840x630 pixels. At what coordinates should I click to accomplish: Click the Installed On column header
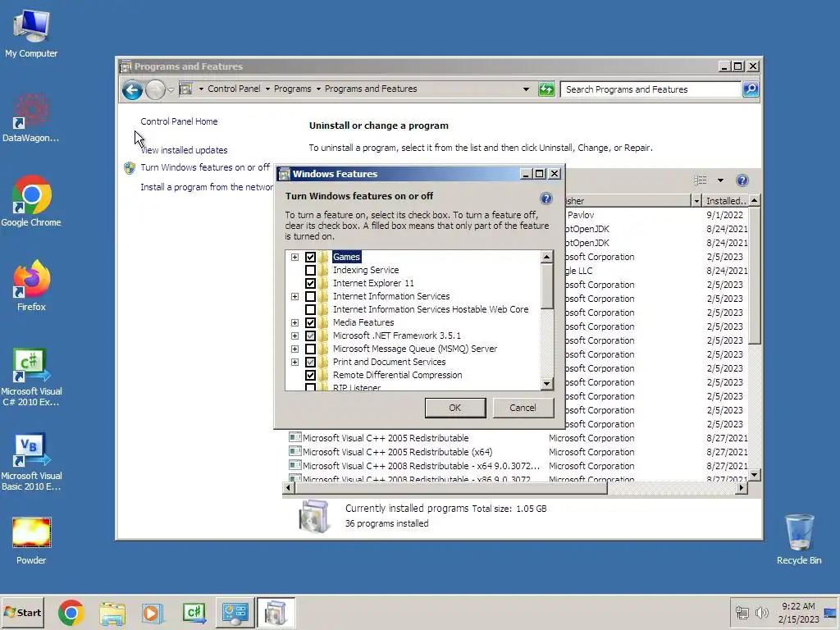coord(725,201)
